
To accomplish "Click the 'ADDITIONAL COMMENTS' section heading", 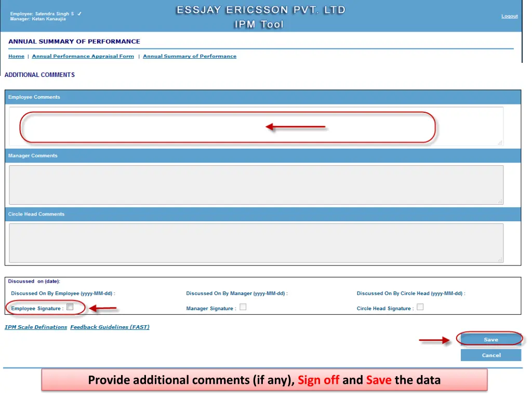I will pyautogui.click(x=39, y=75).
